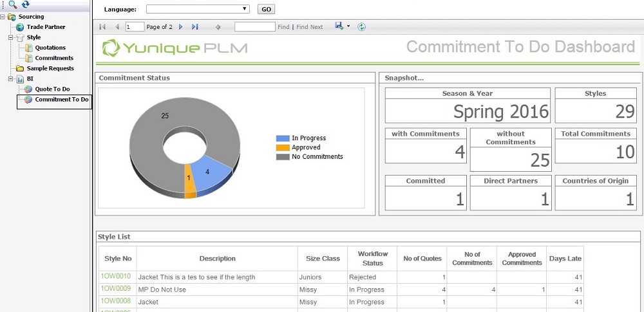Click the export save disk icon
The width and height of the screenshot is (644, 312).
(x=339, y=26)
